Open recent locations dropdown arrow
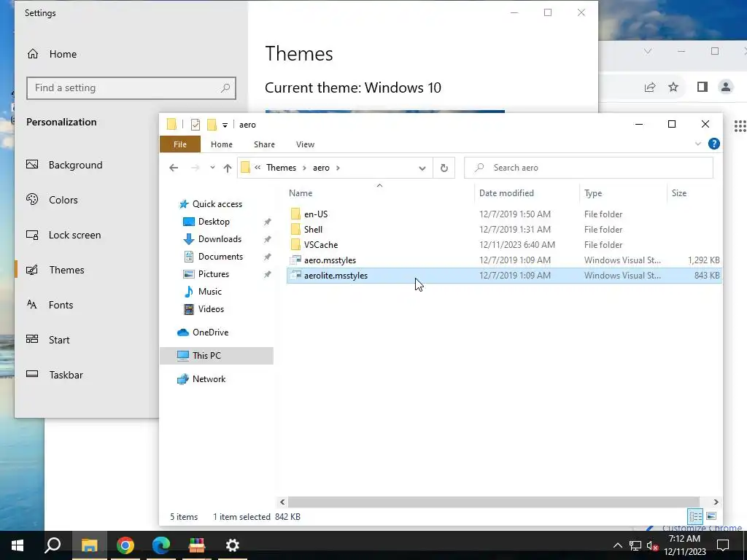This screenshot has width=747, height=560. [x=212, y=168]
